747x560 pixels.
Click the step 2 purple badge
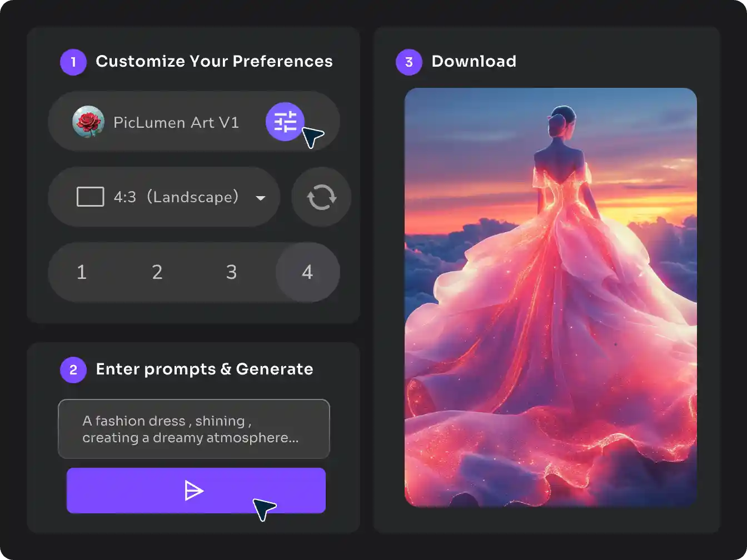[73, 369]
